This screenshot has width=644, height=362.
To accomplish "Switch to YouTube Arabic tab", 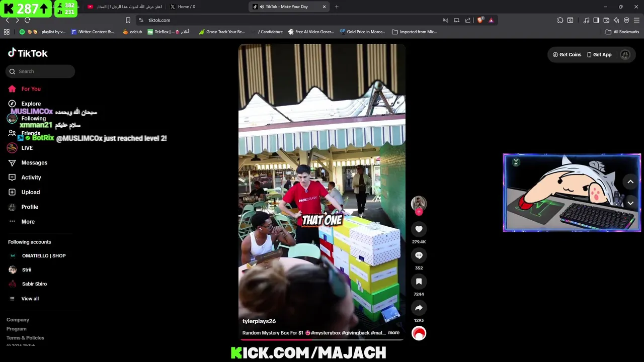I will pyautogui.click(x=124, y=7).
